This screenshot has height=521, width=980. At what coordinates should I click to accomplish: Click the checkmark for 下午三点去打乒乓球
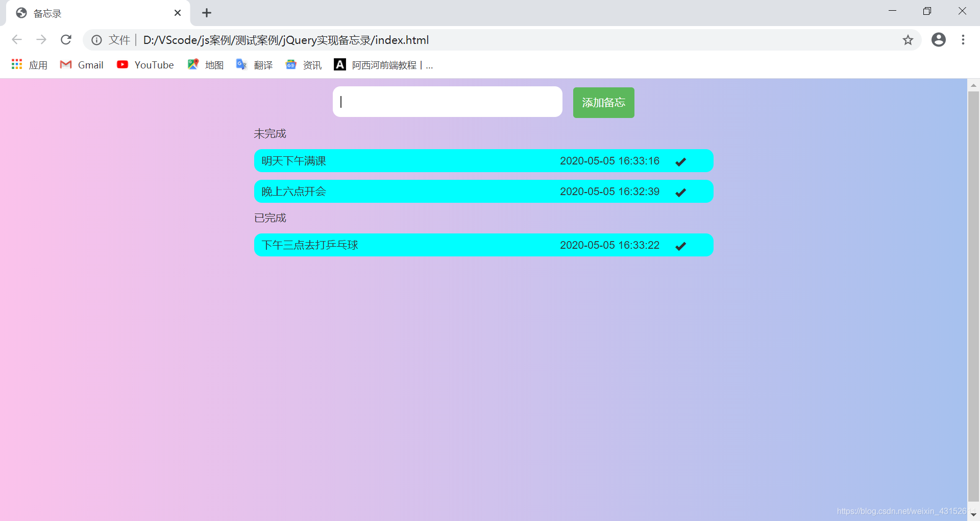[680, 246]
